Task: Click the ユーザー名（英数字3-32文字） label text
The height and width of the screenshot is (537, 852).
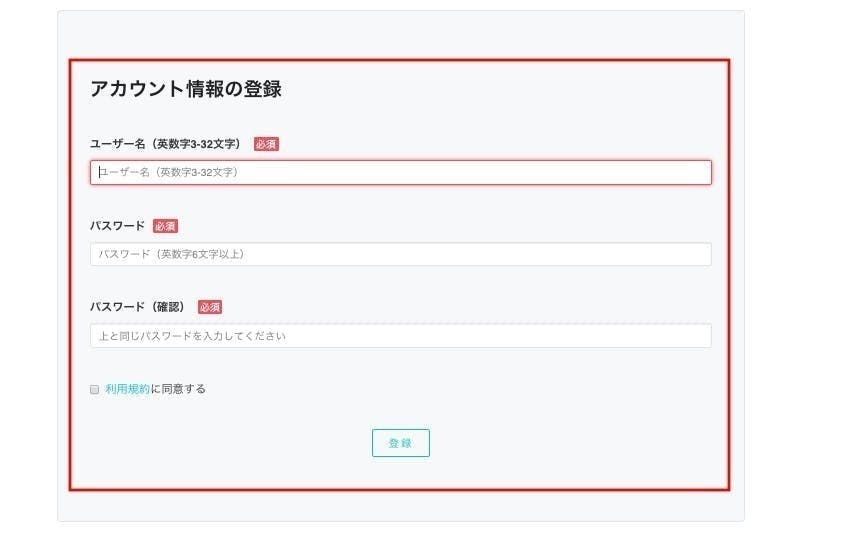Action: [x=165, y=144]
